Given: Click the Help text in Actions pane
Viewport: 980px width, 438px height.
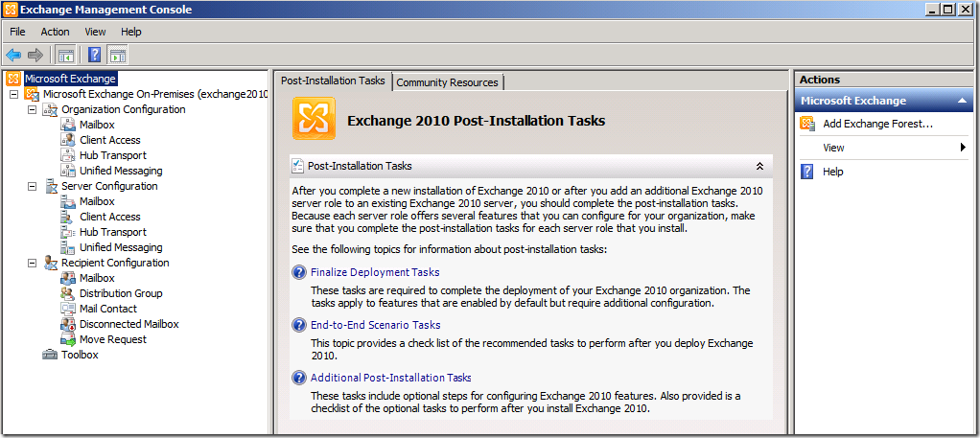Looking at the screenshot, I should point(833,172).
